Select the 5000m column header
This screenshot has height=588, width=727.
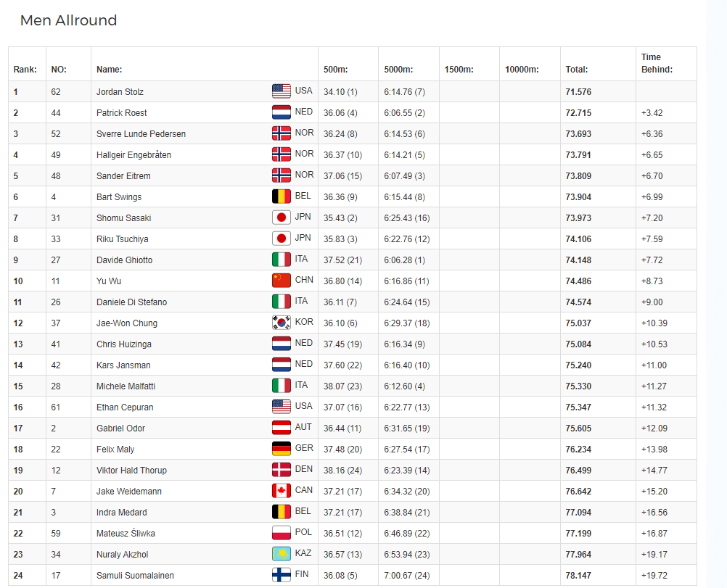point(398,70)
